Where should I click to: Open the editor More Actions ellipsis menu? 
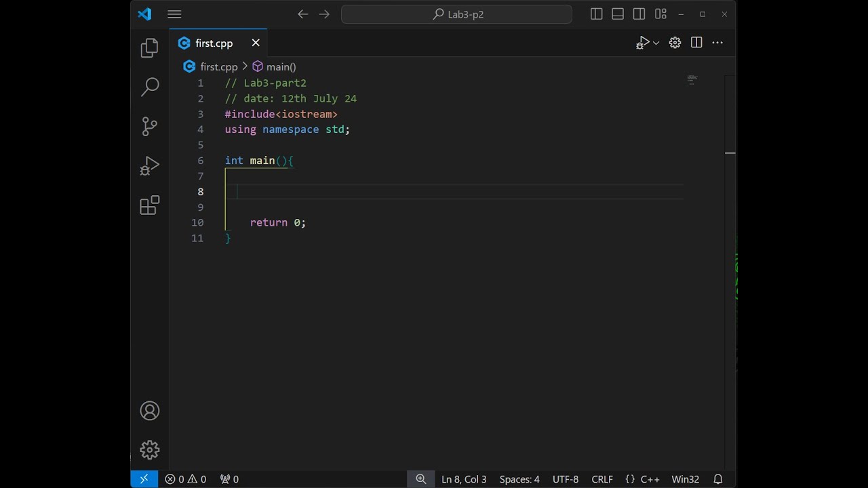click(x=717, y=43)
